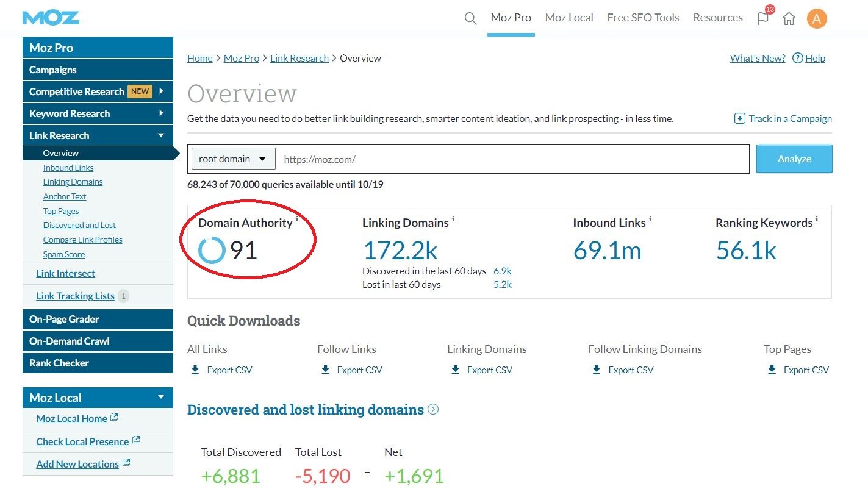Click the -5,190 Total Lost value

click(323, 476)
